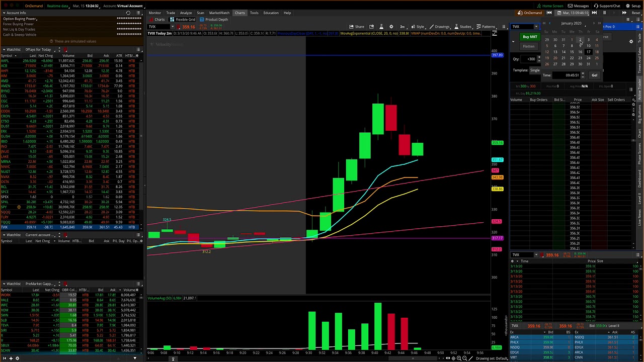The width and height of the screenshot is (644, 362).
Task: Increase the OnDemand time value
Action: [x=583, y=73]
